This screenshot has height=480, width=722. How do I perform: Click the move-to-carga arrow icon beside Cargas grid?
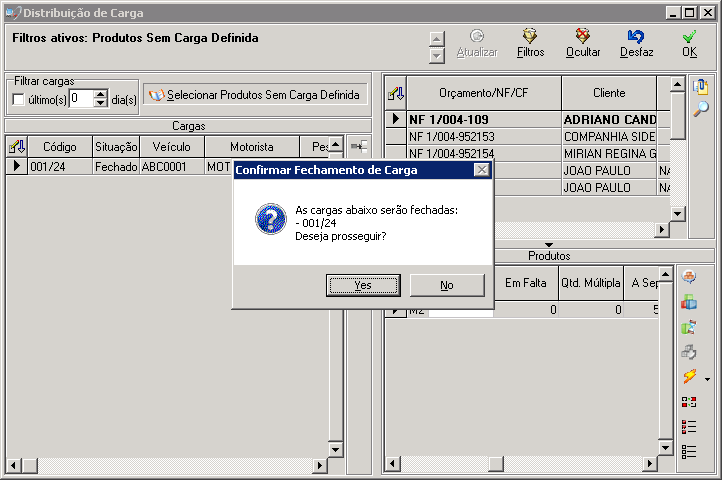click(x=359, y=147)
